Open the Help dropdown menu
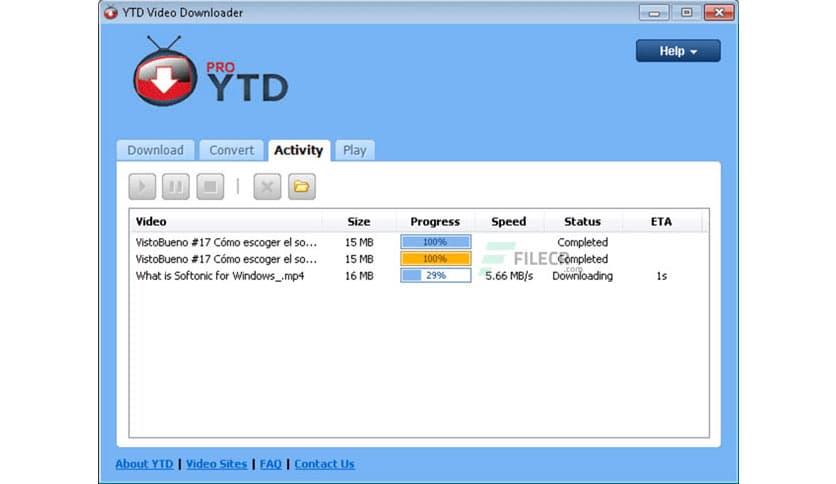The width and height of the screenshot is (836, 484). [x=678, y=51]
